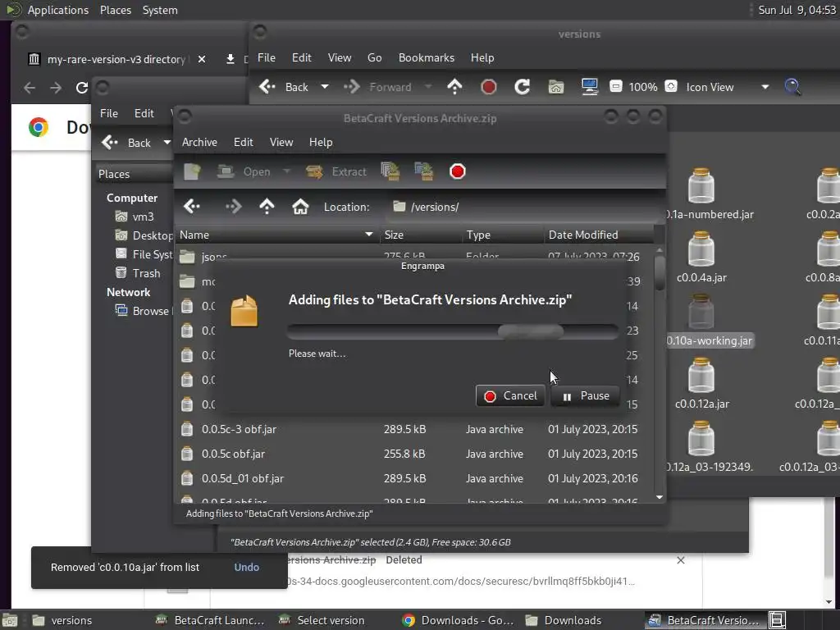Image resolution: width=840 pixels, height=630 pixels.
Task: Click the search icon in versions window
Action: point(792,87)
